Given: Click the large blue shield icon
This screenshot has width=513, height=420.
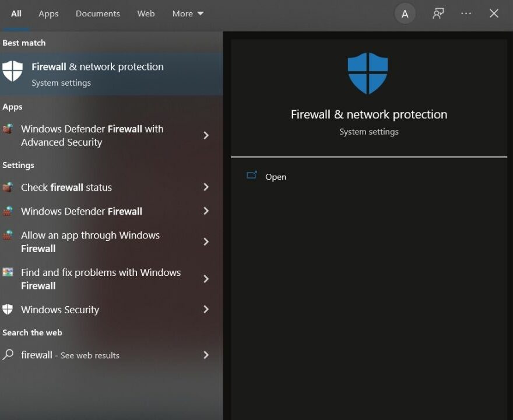Looking at the screenshot, I should 368,73.
